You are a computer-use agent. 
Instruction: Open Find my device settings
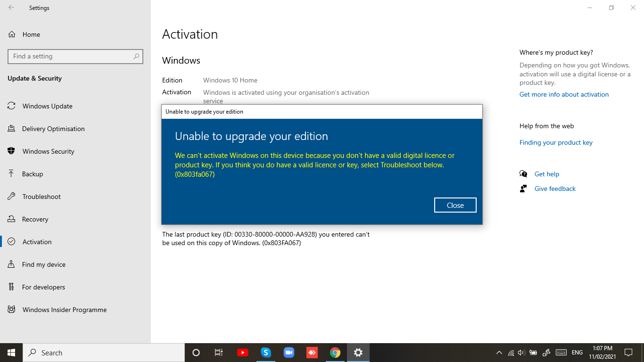coord(75,264)
